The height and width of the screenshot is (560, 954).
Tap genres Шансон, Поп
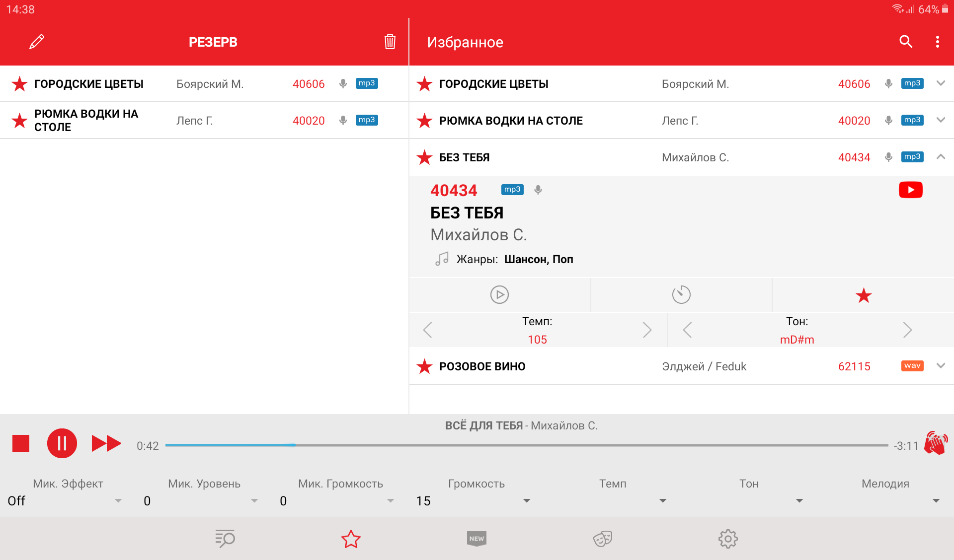pyautogui.click(x=539, y=259)
